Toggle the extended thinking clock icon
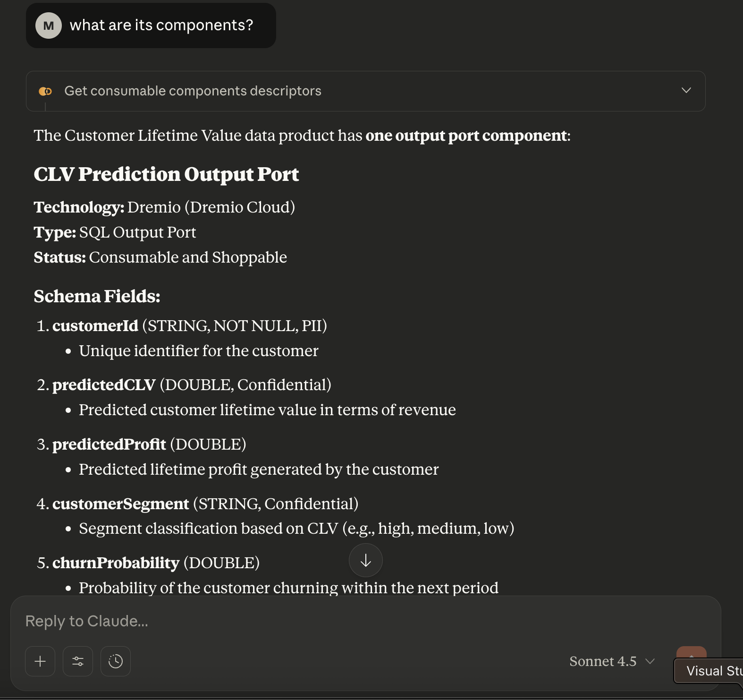Viewport: 743px width, 700px height. tap(116, 661)
